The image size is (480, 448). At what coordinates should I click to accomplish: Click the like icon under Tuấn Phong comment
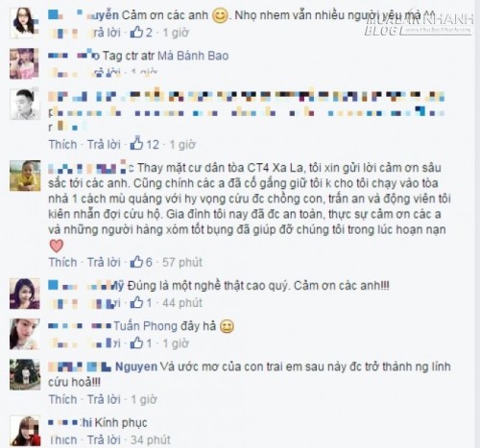click(x=136, y=342)
